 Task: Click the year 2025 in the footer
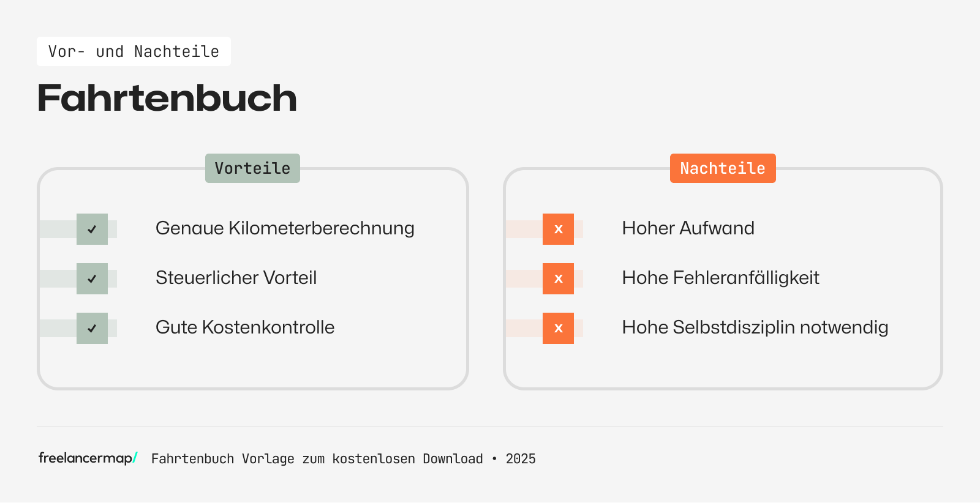click(521, 459)
